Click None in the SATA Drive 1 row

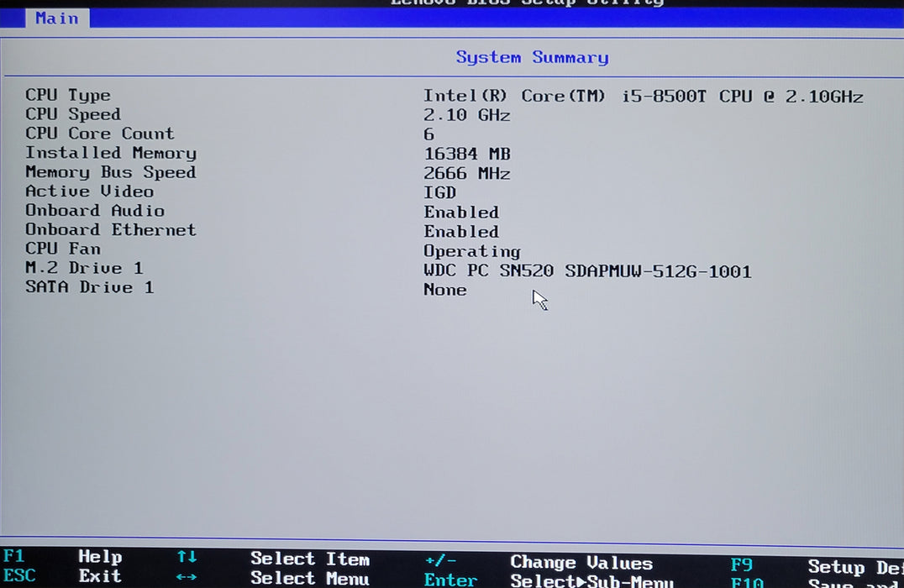[x=445, y=290]
